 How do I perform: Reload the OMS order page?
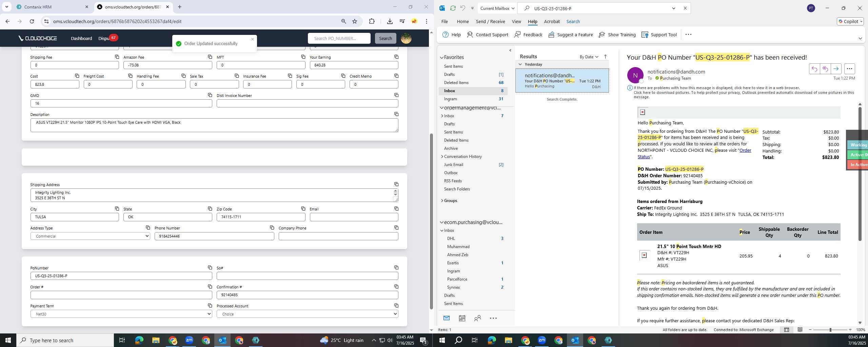click(x=32, y=21)
